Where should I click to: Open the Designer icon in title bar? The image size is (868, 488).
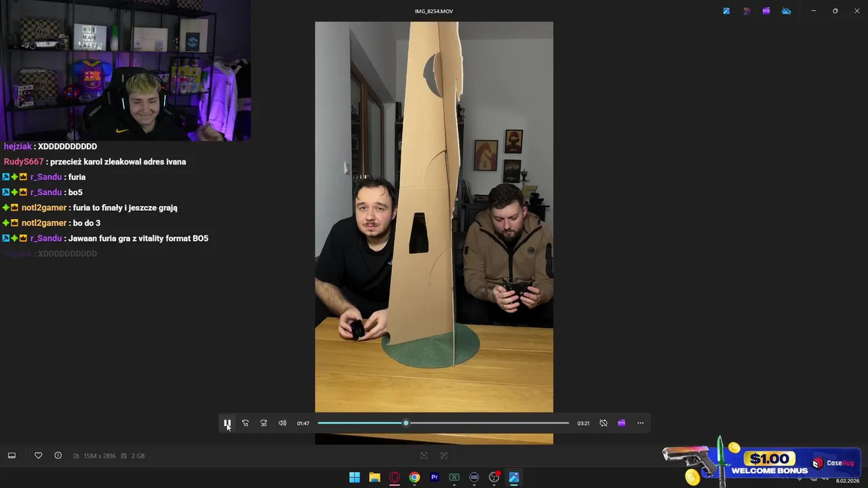747,11
